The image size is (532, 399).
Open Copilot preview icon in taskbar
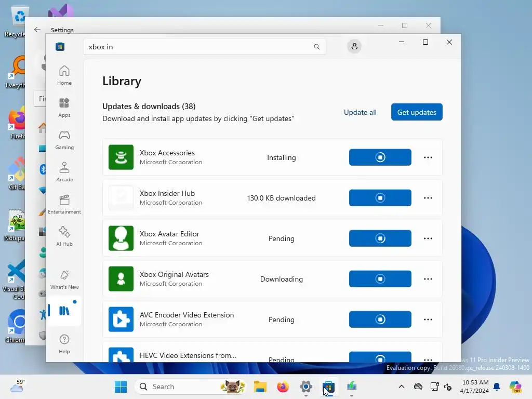[x=515, y=387]
